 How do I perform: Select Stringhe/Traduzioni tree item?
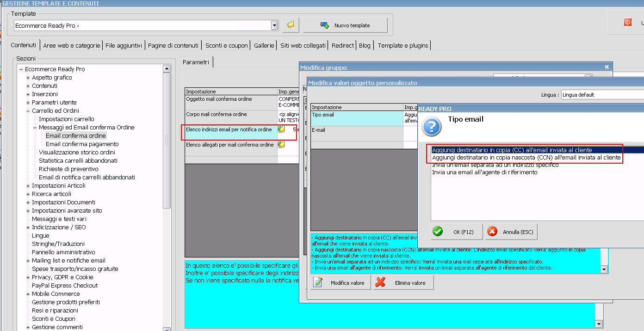pyautogui.click(x=58, y=244)
